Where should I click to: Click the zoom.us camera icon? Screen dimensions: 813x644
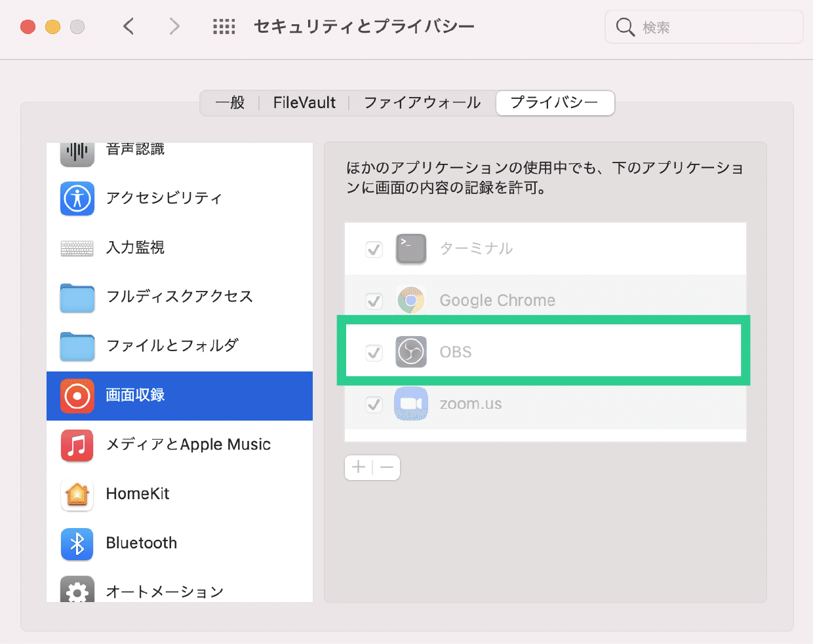point(410,403)
